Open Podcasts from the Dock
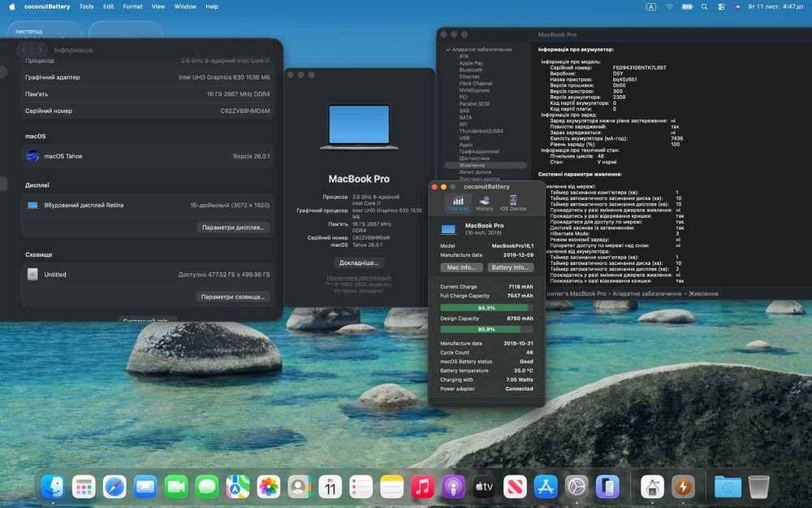 point(453,487)
